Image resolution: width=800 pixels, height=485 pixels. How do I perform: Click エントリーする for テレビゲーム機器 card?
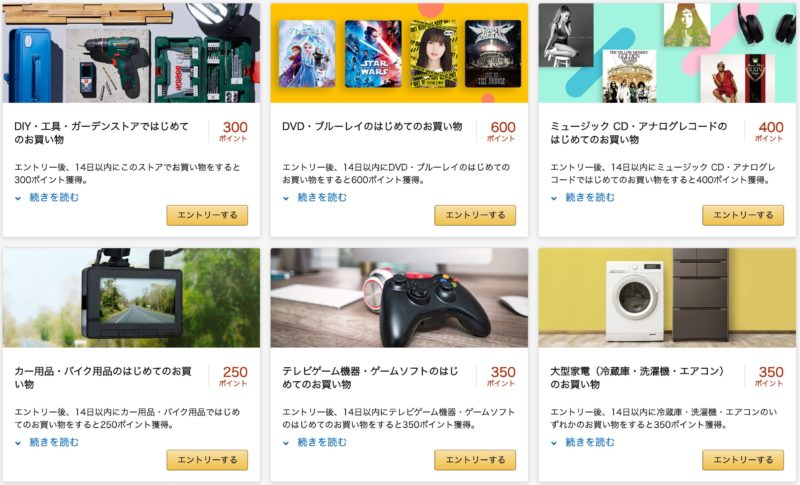[475, 460]
